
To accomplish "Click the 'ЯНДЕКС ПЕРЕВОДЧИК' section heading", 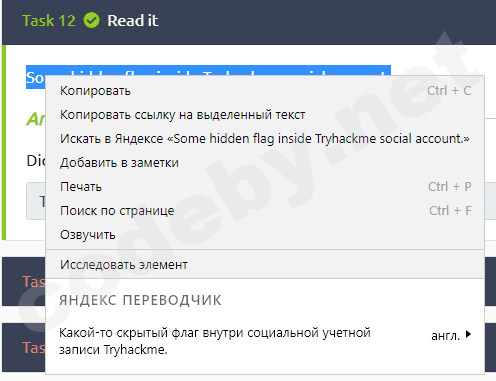I will coord(140,300).
